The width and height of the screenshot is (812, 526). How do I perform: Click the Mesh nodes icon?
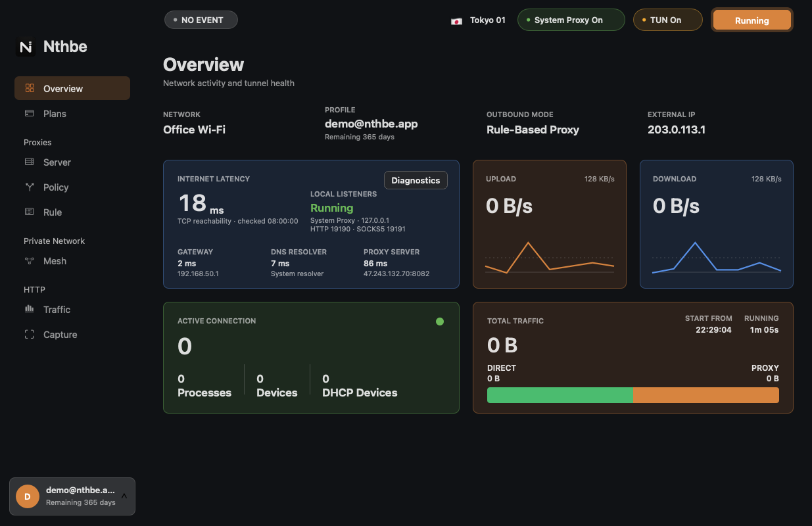tap(30, 260)
